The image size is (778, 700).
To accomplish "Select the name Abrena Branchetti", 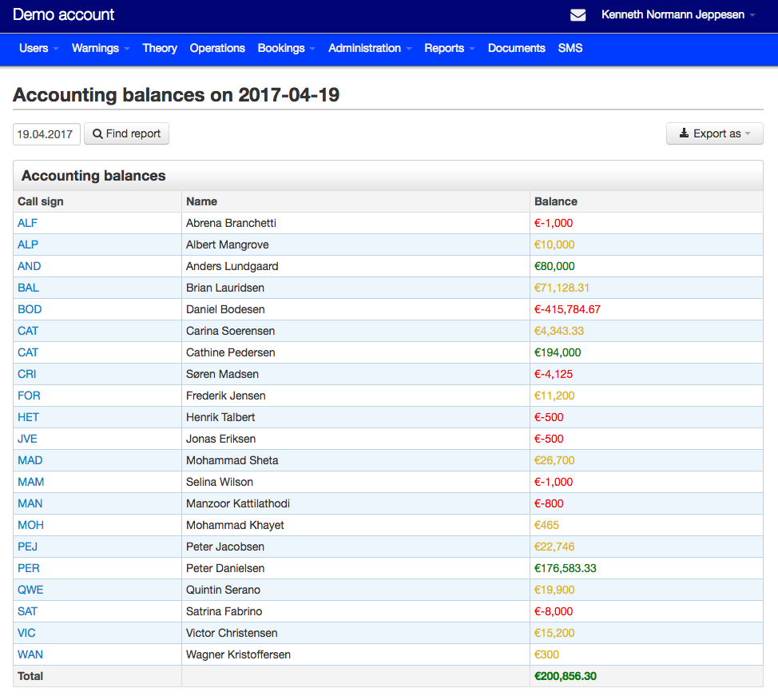I will [231, 223].
